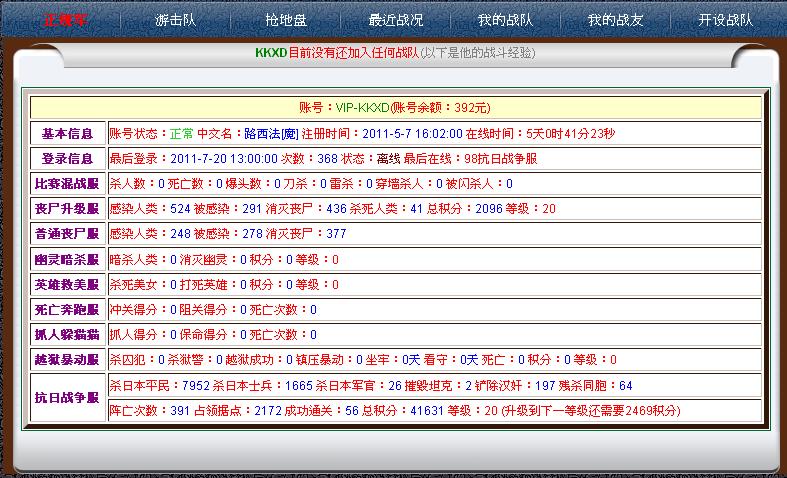The height and width of the screenshot is (478, 787).
Task: Select the 幽灵暗杀服 row label
Action: click(x=67, y=260)
